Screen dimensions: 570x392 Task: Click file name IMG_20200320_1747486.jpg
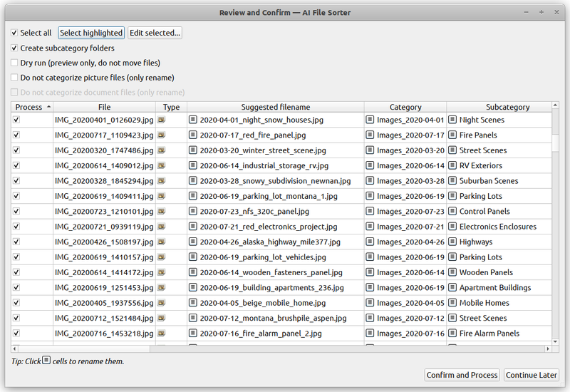click(x=104, y=150)
